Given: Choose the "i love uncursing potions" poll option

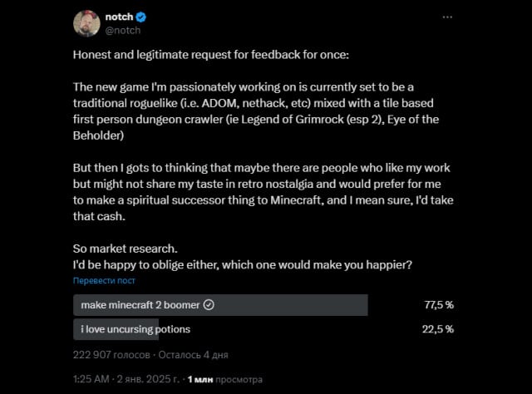Looking at the screenshot, I should [x=135, y=329].
